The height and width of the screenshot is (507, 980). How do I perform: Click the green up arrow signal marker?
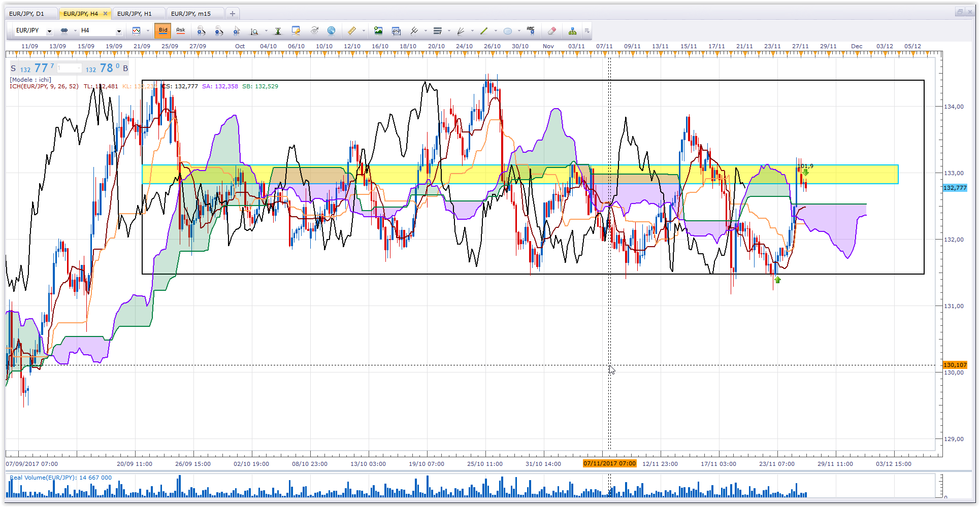[x=777, y=280]
